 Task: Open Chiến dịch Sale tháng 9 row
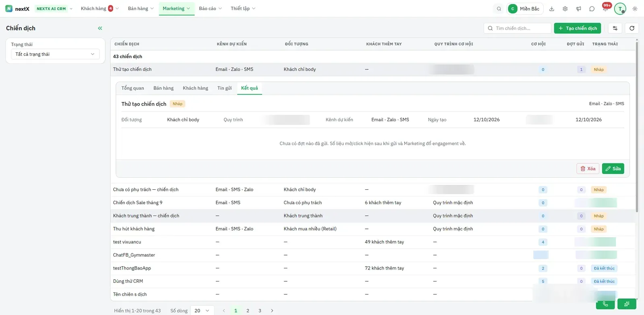tap(373, 203)
